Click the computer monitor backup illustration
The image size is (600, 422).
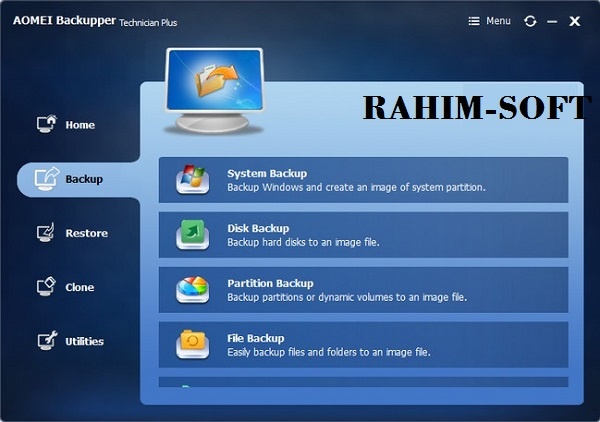[x=214, y=91]
